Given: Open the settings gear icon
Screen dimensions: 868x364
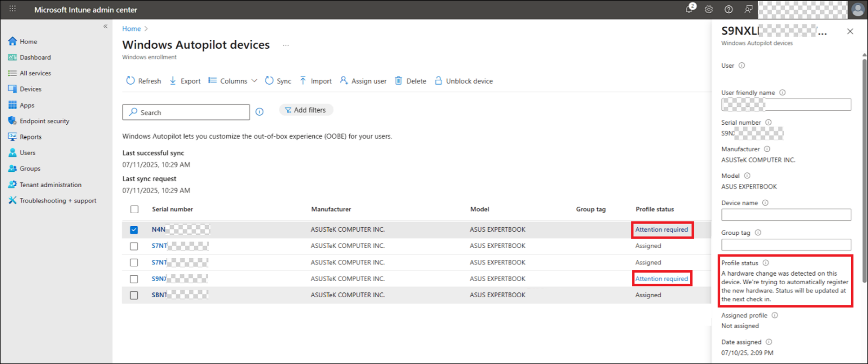Looking at the screenshot, I should tap(709, 9).
